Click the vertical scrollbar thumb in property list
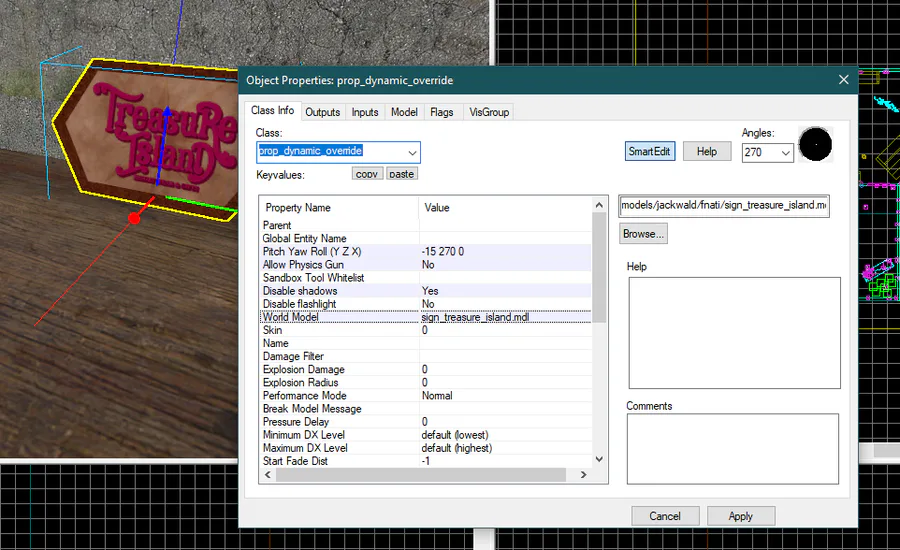Screen dimensions: 900x550 (x=599, y=268)
